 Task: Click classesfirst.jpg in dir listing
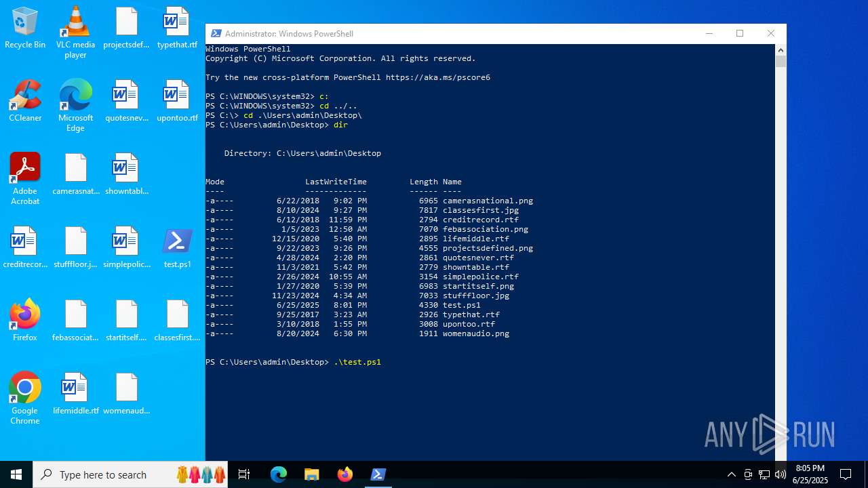coord(481,210)
